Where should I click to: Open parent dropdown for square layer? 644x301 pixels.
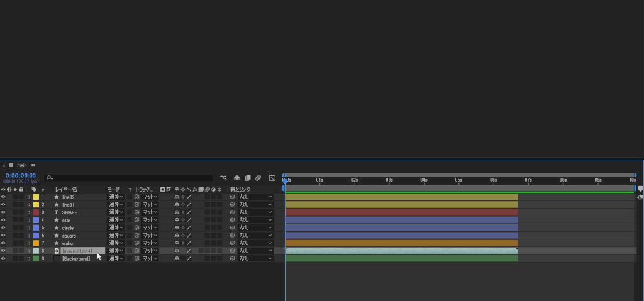click(255, 235)
